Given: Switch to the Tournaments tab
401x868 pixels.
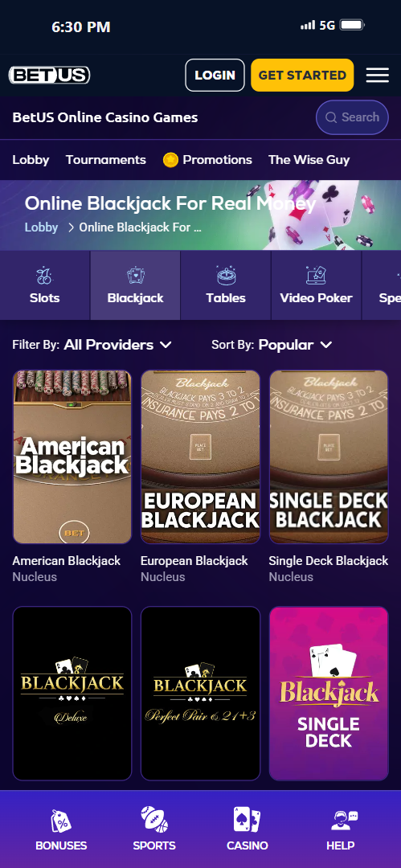Looking at the screenshot, I should coord(106,160).
